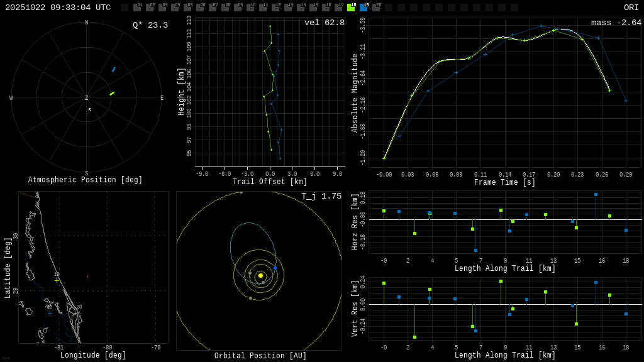
Task: Click the blue station 19 indicator
Action: coord(364,8)
